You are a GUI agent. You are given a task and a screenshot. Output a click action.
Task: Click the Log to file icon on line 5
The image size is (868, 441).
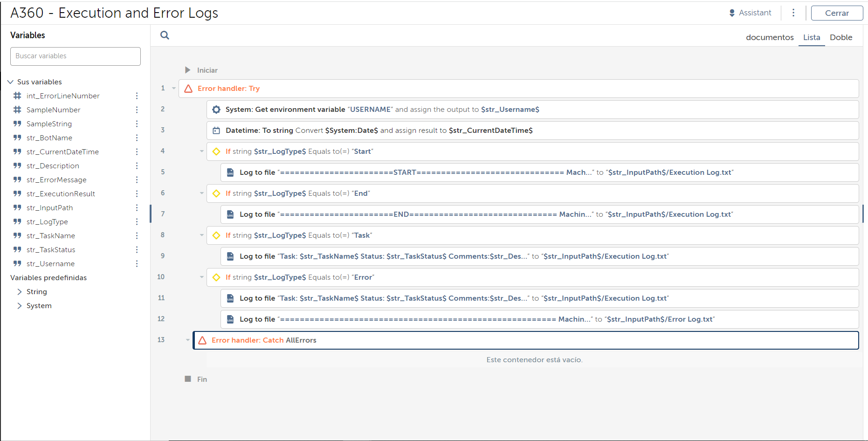point(230,172)
